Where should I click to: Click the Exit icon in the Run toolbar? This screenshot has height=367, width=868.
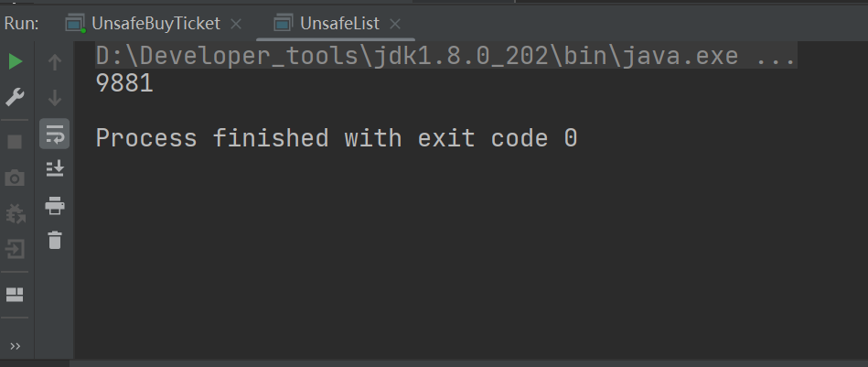pos(16,248)
